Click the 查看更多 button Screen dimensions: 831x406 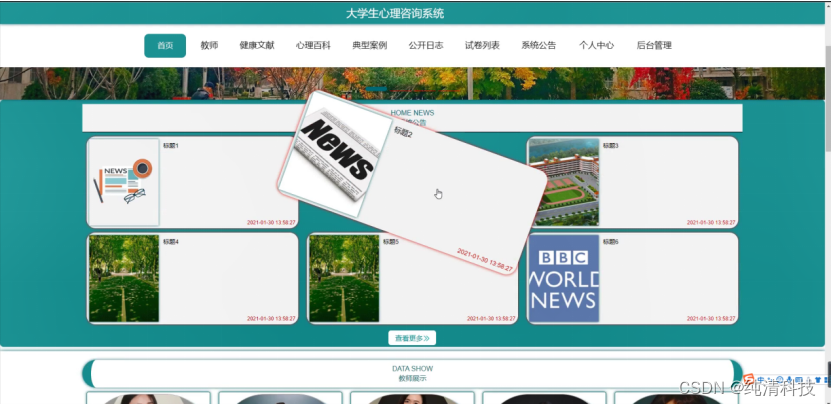click(412, 338)
